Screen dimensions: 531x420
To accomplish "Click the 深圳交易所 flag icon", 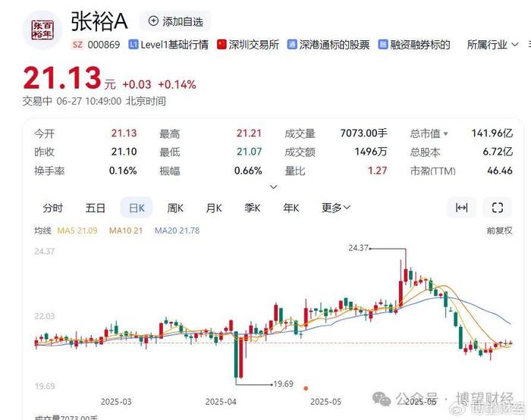I will pos(222,44).
